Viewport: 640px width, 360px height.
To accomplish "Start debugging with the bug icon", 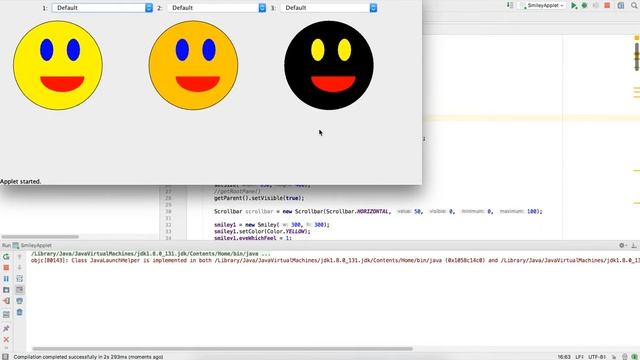I will 584,6.
